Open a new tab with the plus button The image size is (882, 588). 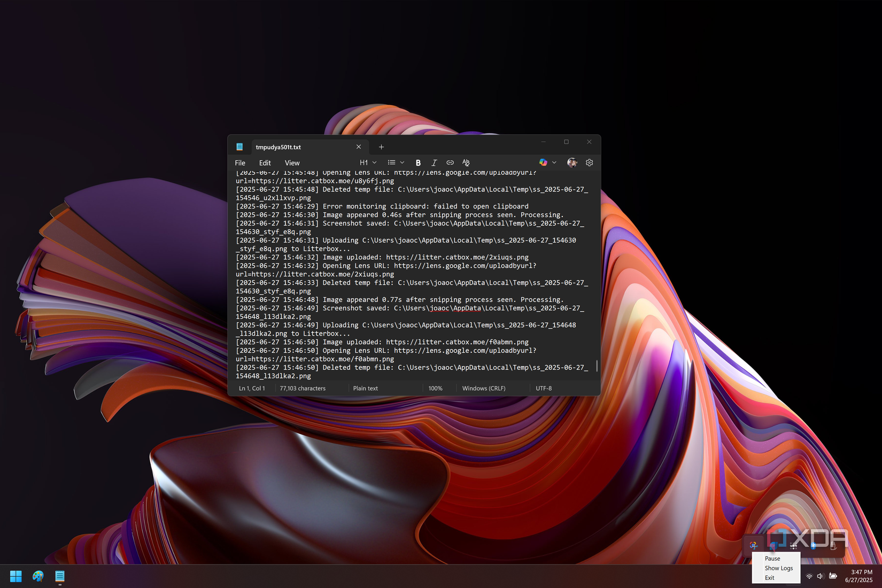tap(381, 146)
